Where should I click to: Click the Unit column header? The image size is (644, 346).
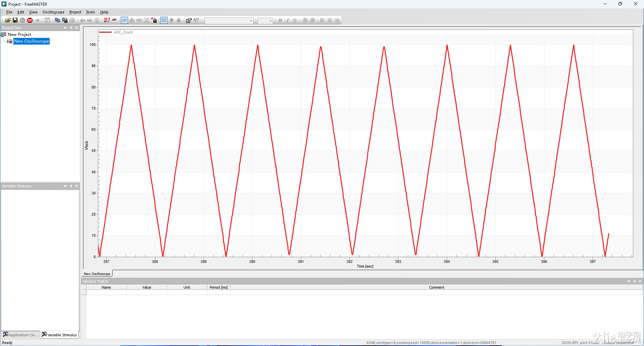tap(187, 287)
